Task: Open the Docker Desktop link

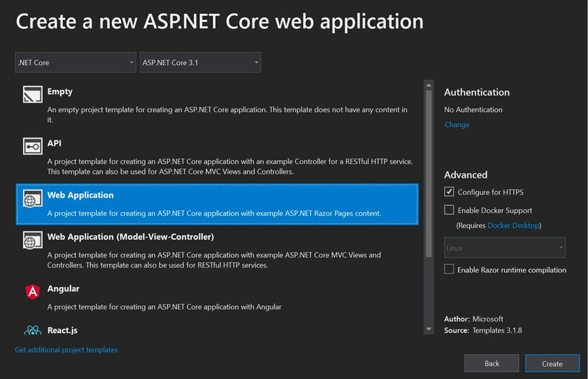Action: 513,225
